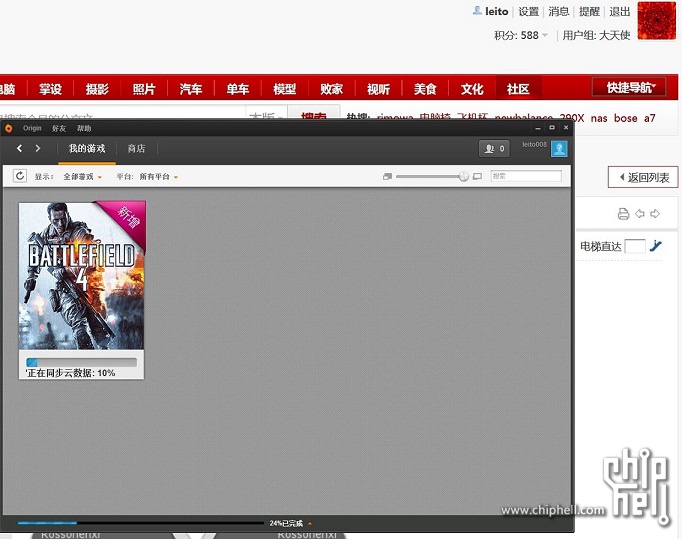
Task: Click the large tiles icon beside the slider
Action: pyautogui.click(x=477, y=176)
